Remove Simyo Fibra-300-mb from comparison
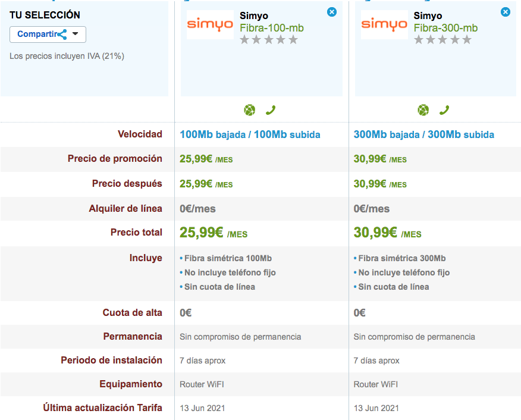Screen dimensions: 521x420 click(x=506, y=12)
